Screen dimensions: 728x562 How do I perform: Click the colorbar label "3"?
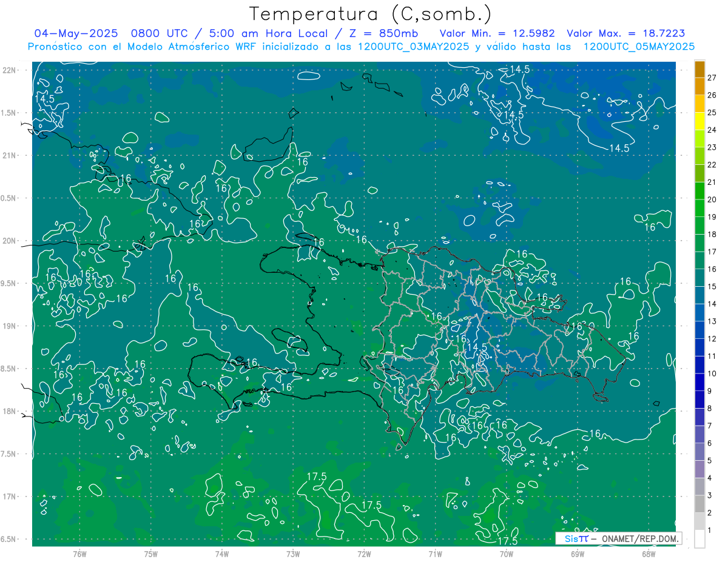710,496
